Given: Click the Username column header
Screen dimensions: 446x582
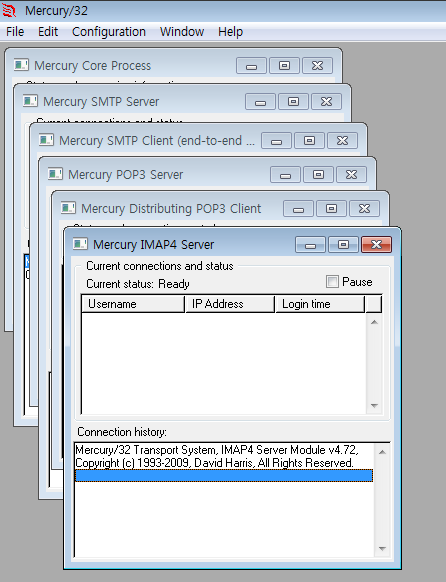Looking at the screenshot, I should [x=133, y=304].
